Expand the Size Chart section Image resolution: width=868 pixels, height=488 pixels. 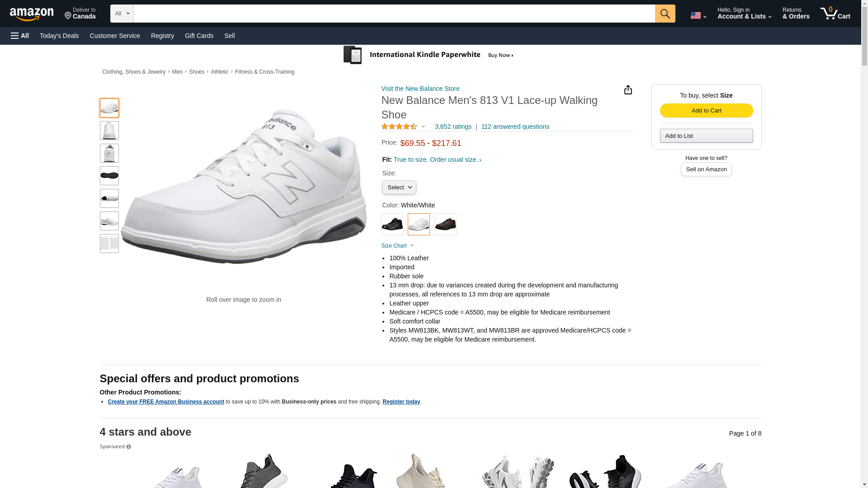click(397, 246)
